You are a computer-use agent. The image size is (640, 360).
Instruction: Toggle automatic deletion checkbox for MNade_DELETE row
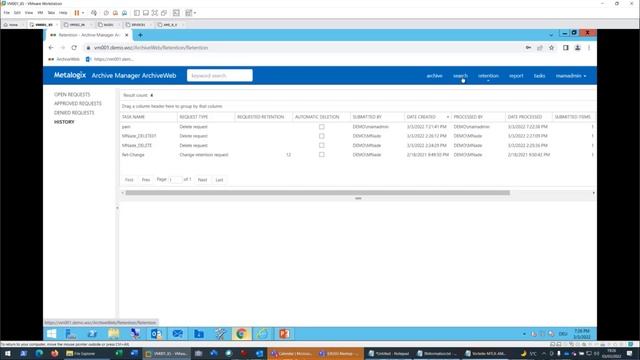point(322,145)
